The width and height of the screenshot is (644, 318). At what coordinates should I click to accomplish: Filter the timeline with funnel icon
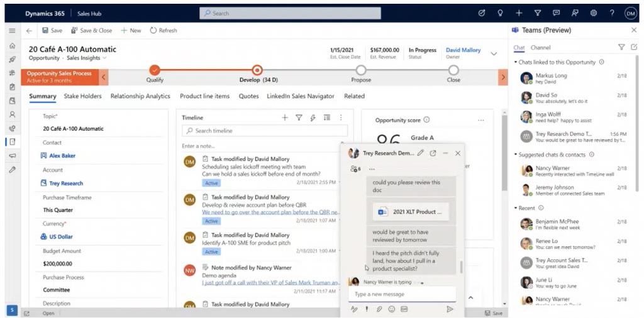click(x=299, y=118)
